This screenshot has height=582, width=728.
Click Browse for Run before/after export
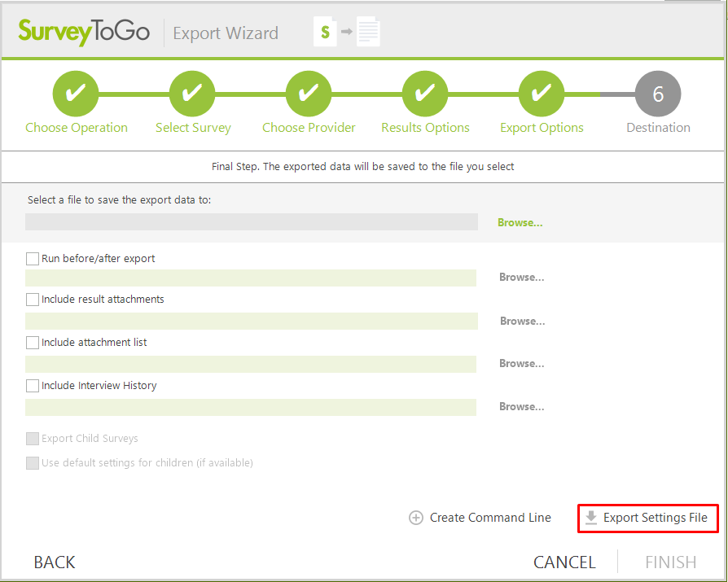[522, 277]
